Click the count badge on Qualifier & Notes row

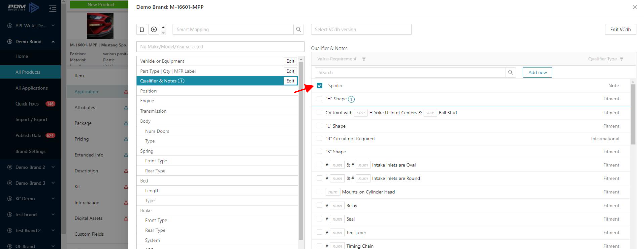click(x=181, y=81)
